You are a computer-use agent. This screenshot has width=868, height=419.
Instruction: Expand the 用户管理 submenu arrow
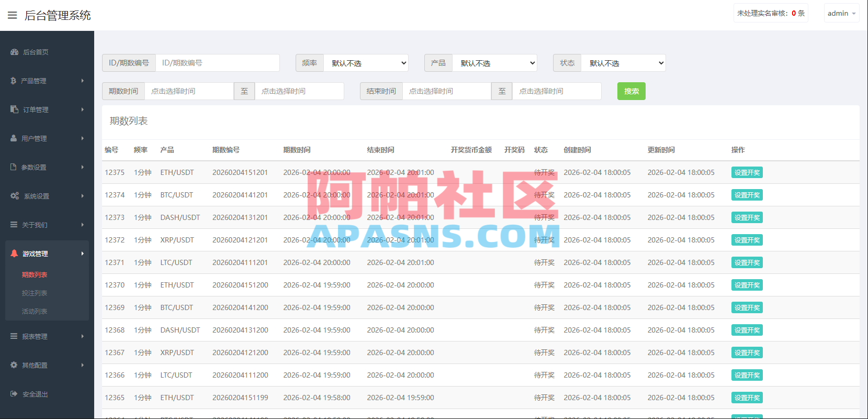(x=83, y=138)
